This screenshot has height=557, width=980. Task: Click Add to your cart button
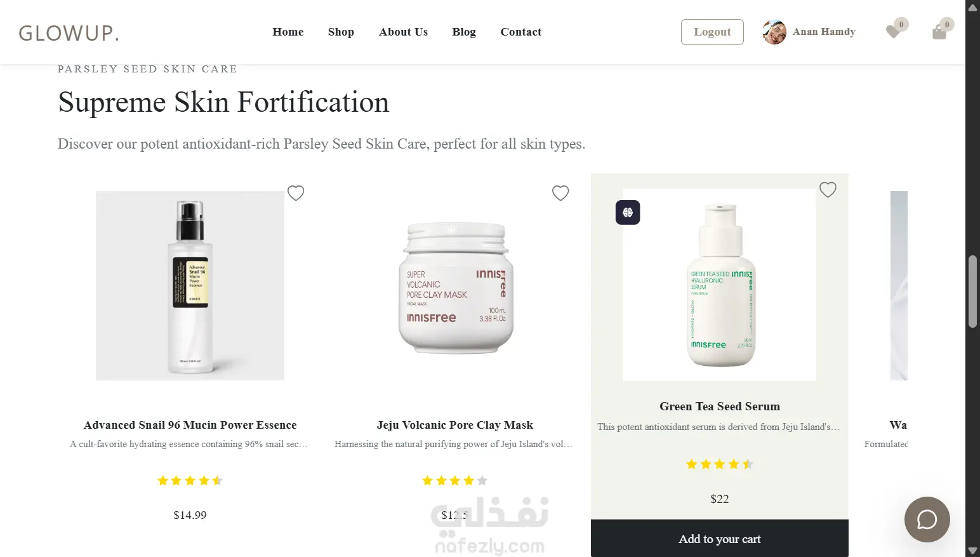719,539
